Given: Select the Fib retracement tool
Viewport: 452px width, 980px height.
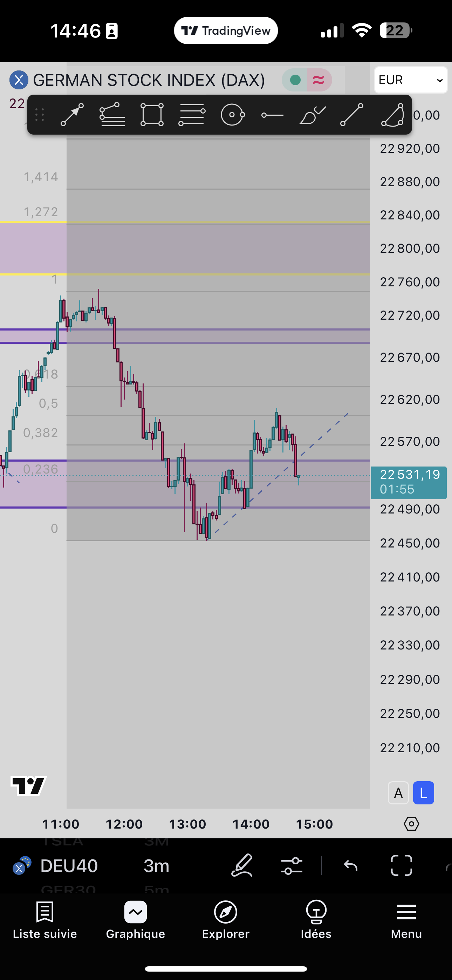Looking at the screenshot, I should point(112,115).
